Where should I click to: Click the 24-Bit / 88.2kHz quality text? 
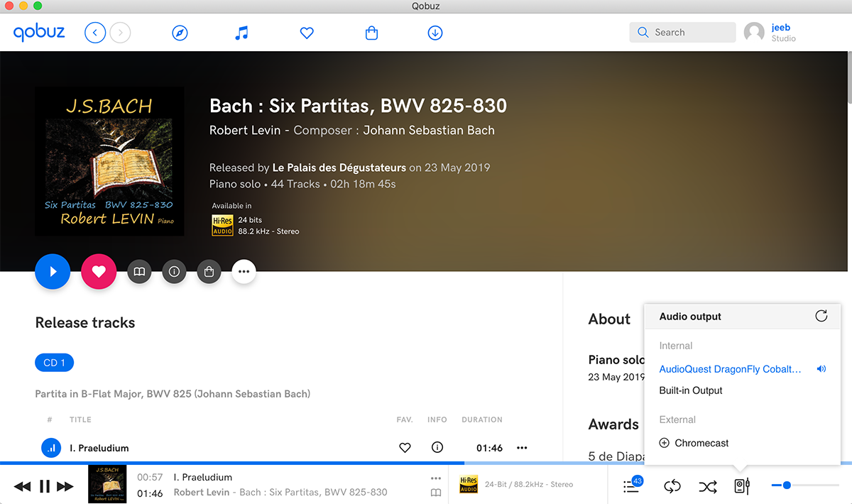coord(529,484)
